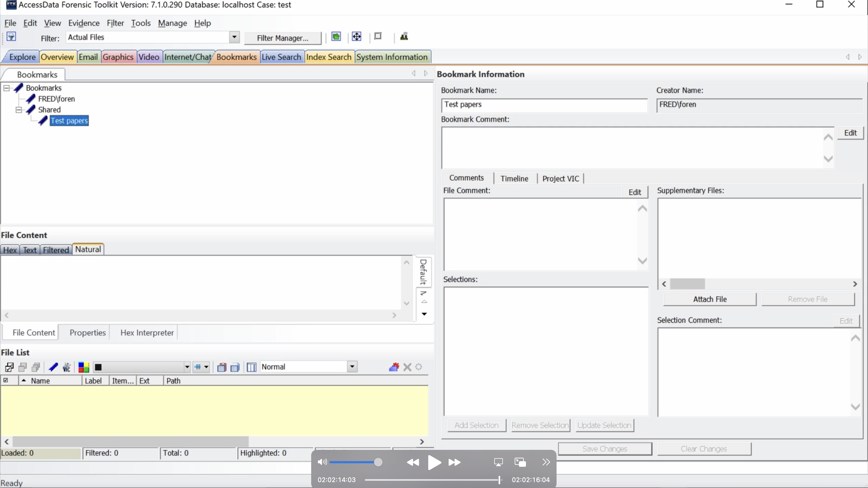Open the Evidence menu
This screenshot has height=488, width=868.
click(84, 23)
